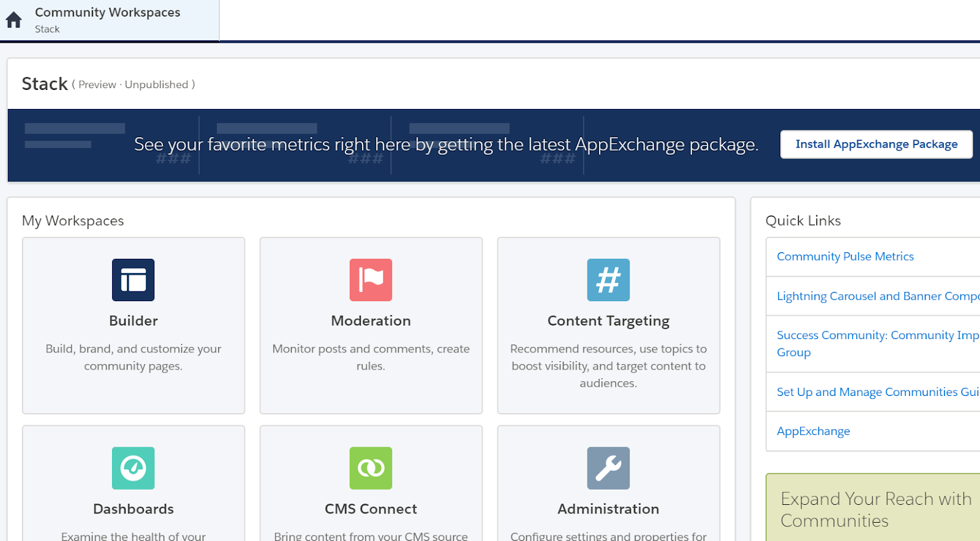Open the Community Pulse Metrics link
The width and height of the screenshot is (980, 541).
click(845, 256)
